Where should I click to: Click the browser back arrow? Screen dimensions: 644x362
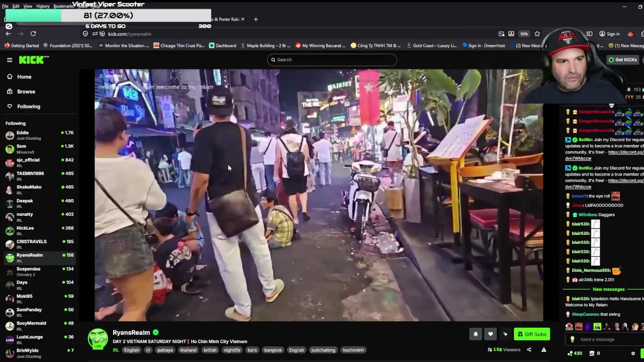coord(8,34)
